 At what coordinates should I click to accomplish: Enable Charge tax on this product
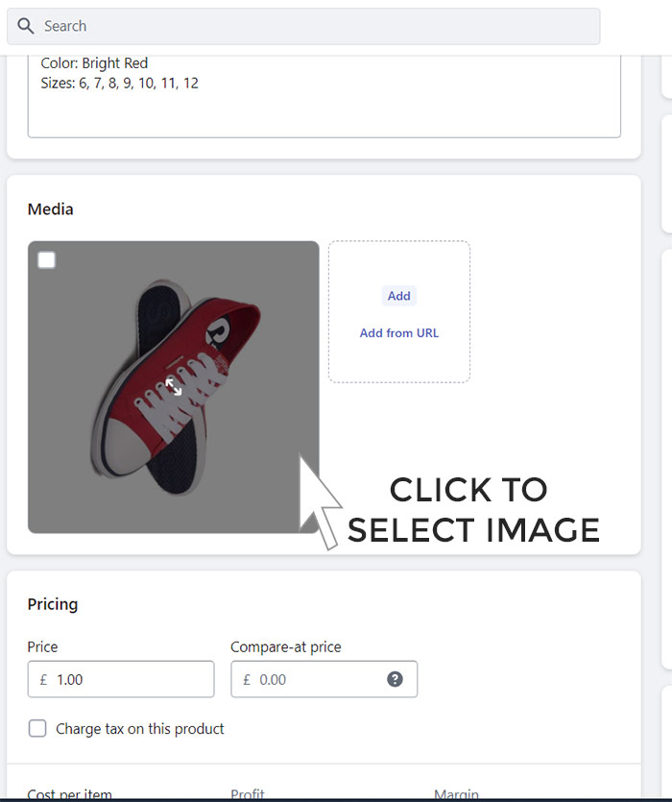tap(36, 728)
